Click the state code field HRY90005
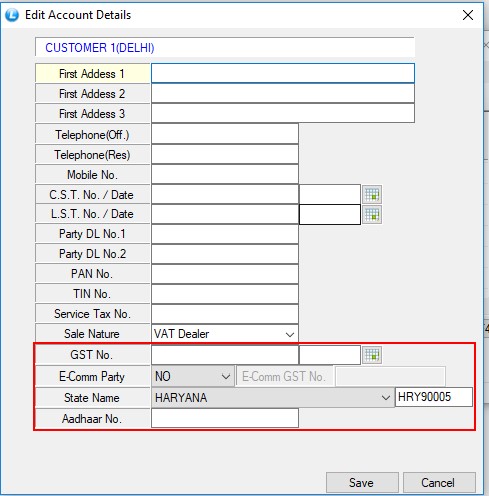489x496 pixels. click(434, 397)
